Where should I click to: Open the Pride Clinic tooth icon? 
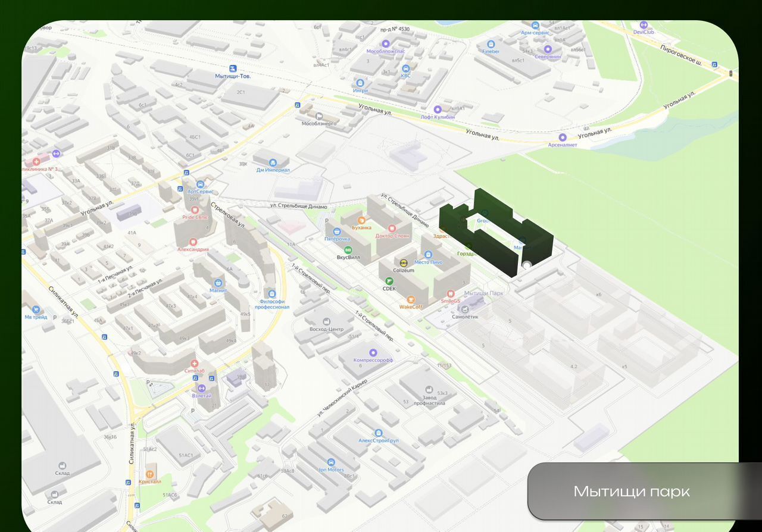click(194, 210)
